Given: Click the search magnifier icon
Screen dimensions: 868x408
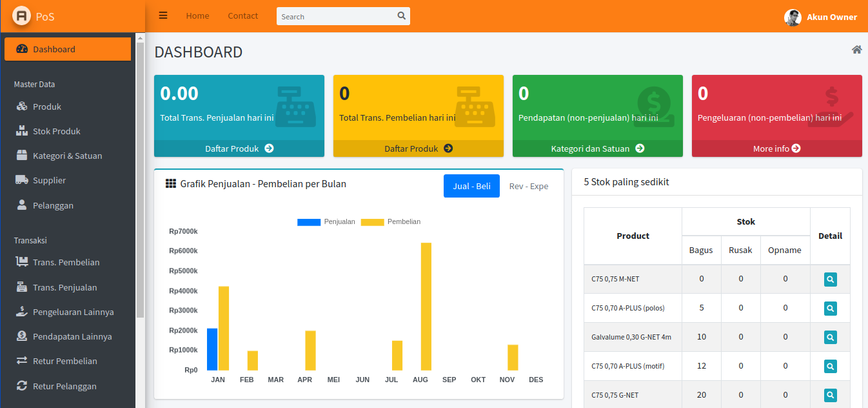Looking at the screenshot, I should [x=402, y=16].
